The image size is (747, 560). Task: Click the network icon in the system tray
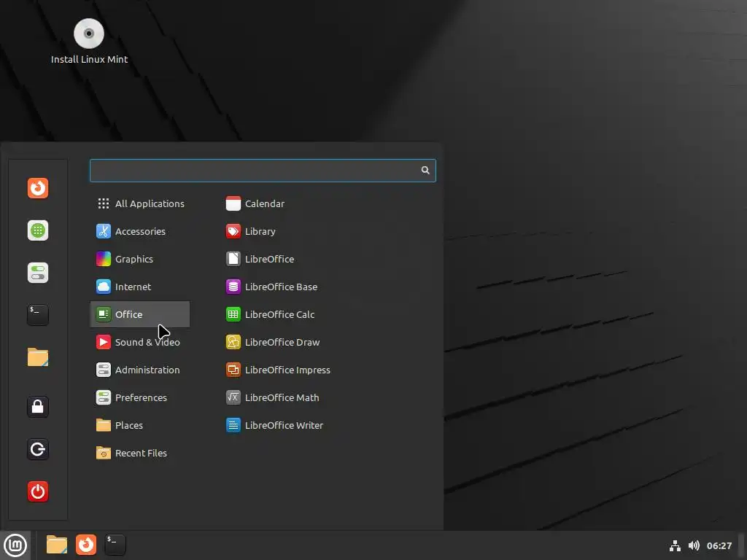(x=675, y=545)
